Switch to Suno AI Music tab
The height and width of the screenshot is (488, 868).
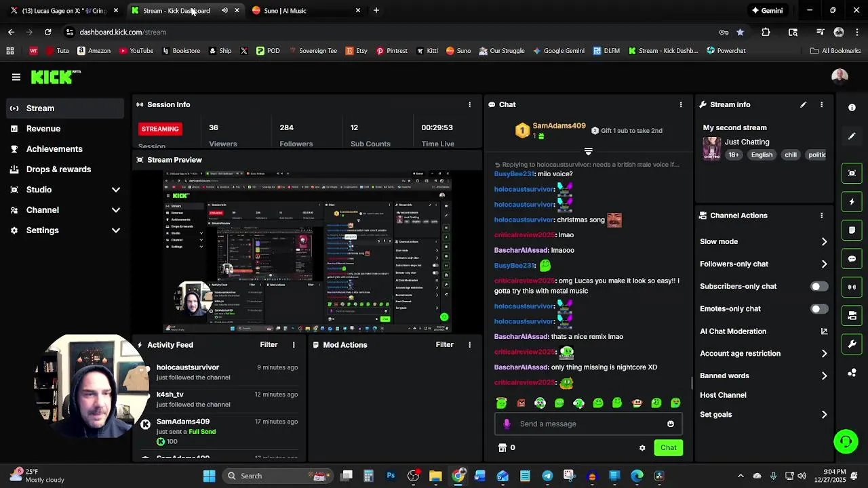tap(305, 10)
